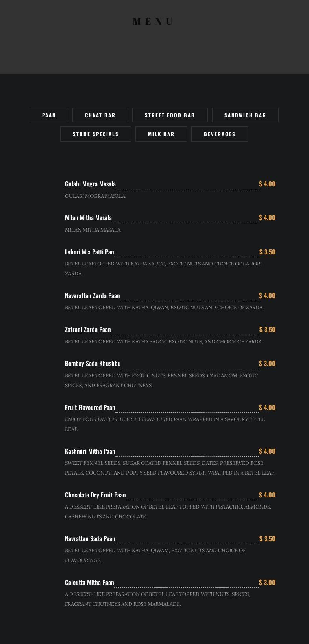
Task: Switch to the Milk Bar tab
Action: [x=161, y=134]
